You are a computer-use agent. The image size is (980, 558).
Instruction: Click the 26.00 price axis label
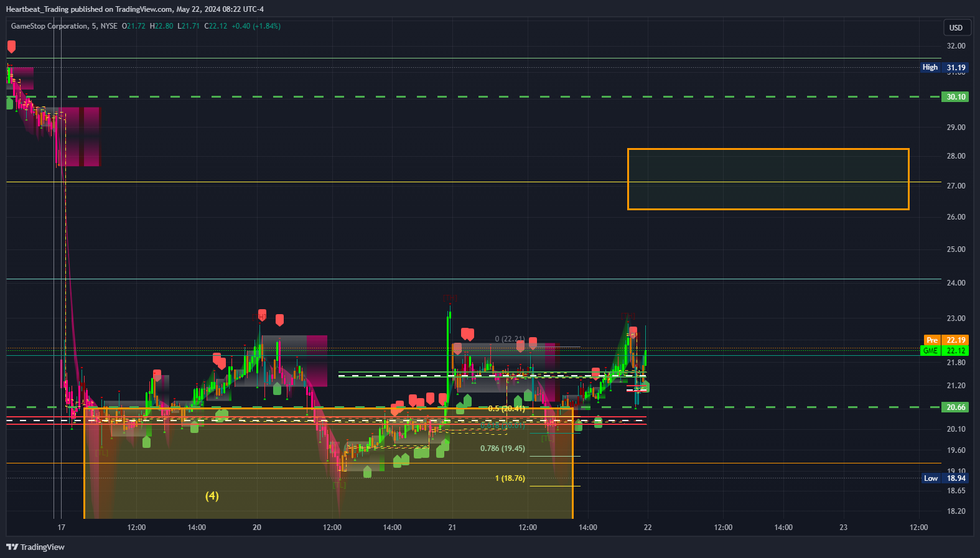point(956,217)
